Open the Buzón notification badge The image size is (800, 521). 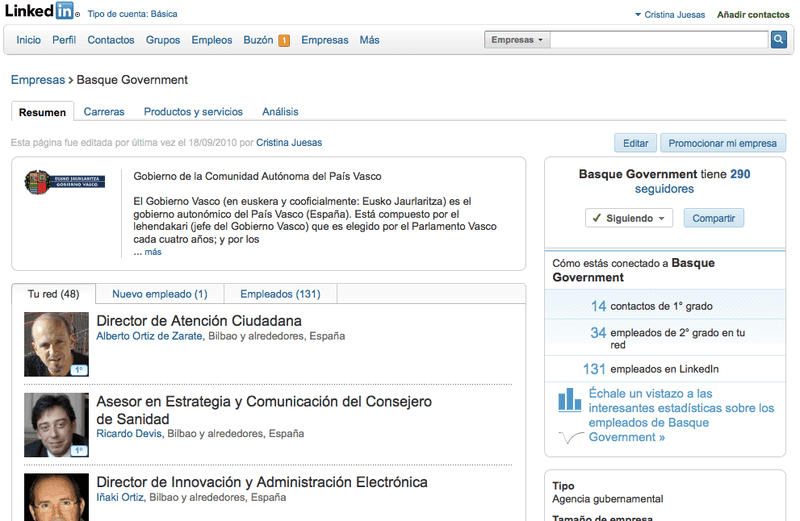pos(284,40)
